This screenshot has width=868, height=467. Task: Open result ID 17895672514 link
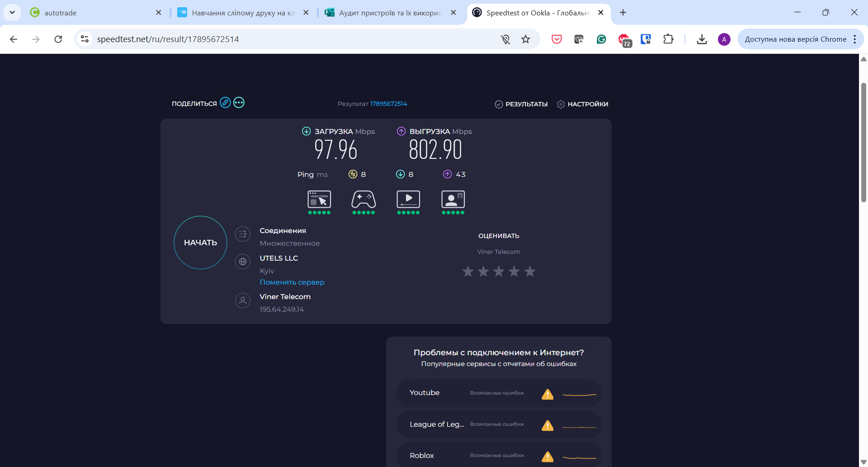(389, 104)
